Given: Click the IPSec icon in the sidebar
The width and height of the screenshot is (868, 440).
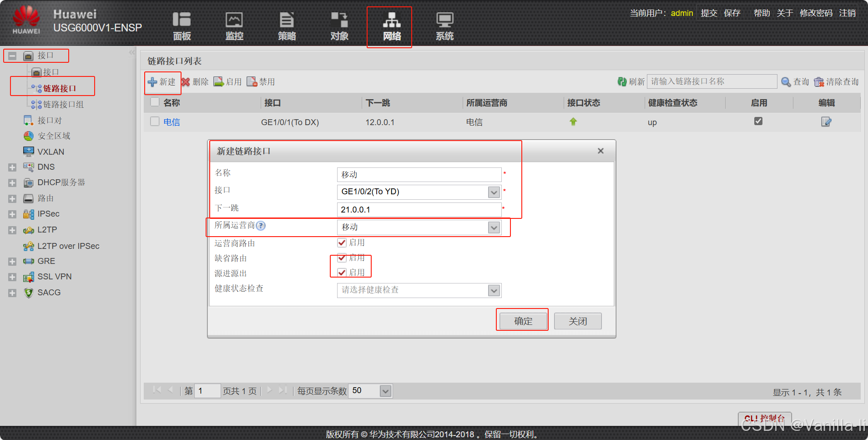Looking at the screenshot, I should click(29, 214).
